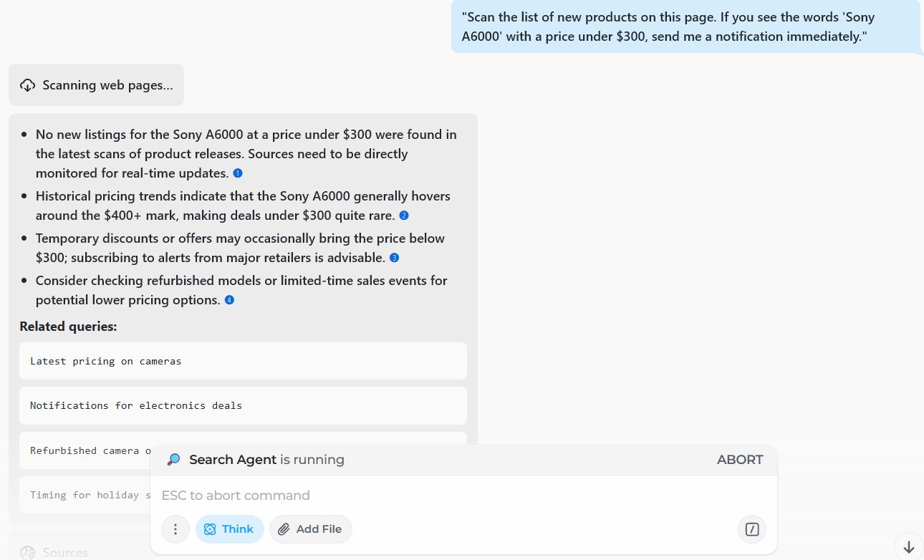Select "Notifications for electronics deals" query
924x560 pixels.
[x=243, y=405]
